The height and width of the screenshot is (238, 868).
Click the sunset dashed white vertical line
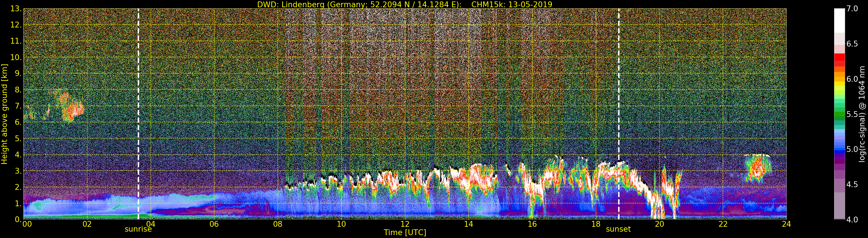(x=619, y=114)
